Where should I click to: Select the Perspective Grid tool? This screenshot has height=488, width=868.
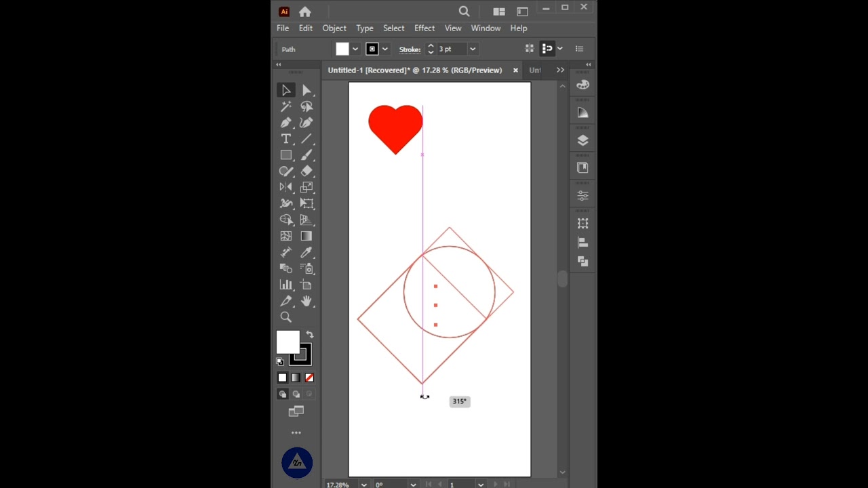coord(307,220)
